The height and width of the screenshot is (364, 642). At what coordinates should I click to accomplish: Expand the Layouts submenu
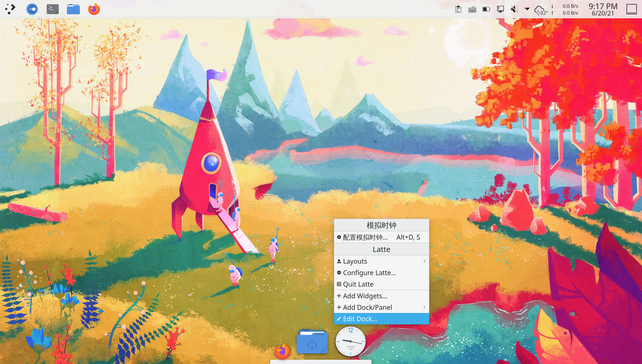pyautogui.click(x=381, y=261)
